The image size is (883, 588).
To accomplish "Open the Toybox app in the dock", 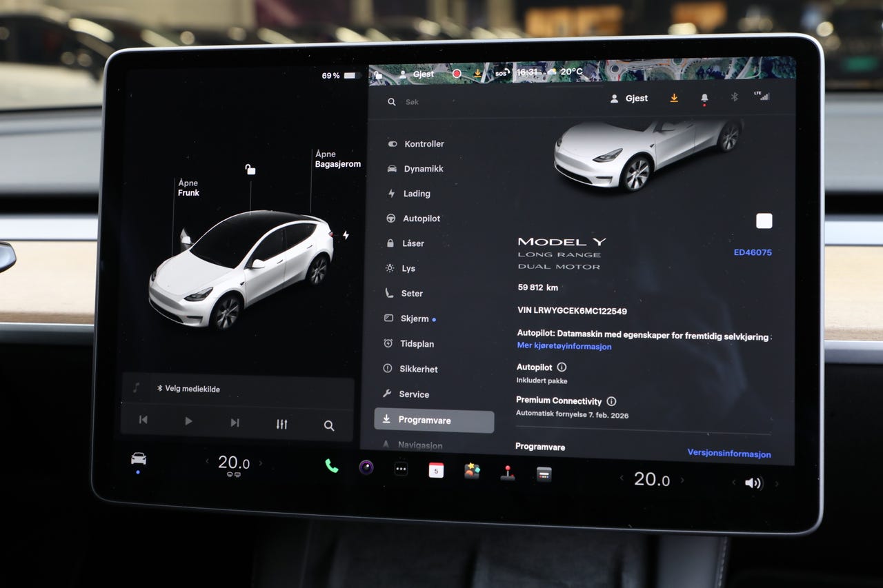I will point(472,472).
